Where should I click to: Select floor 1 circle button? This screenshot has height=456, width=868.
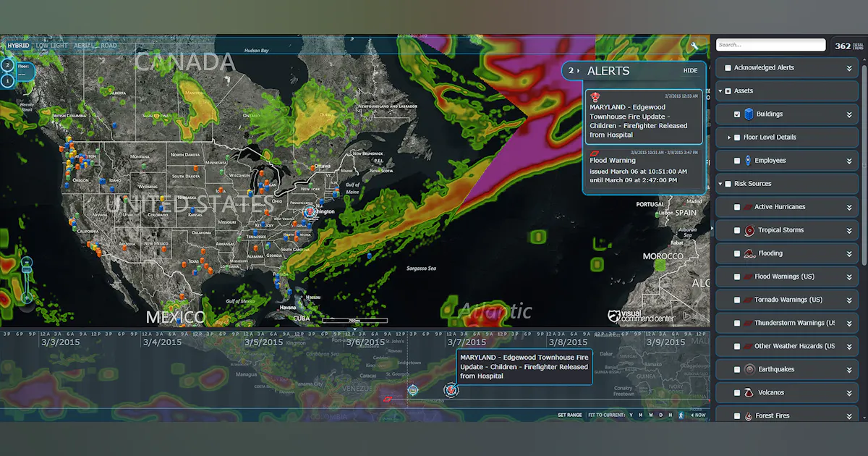click(x=8, y=80)
